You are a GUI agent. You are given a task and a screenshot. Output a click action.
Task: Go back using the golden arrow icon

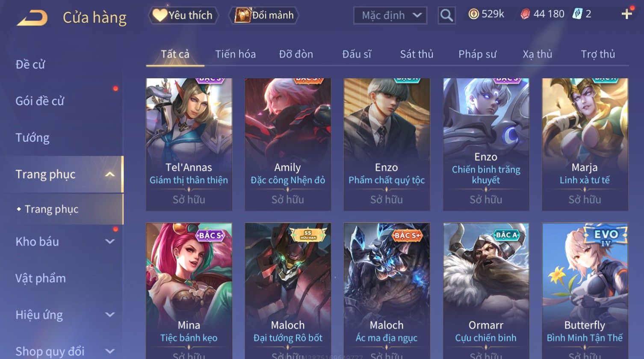click(32, 18)
